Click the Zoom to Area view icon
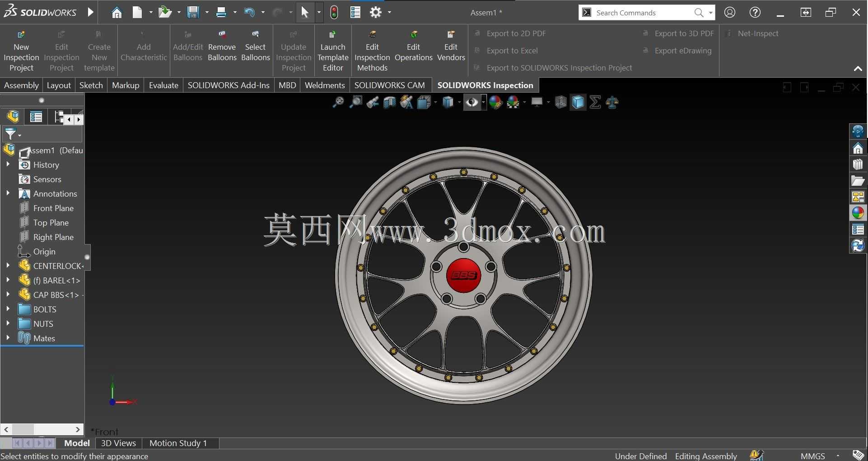This screenshot has height=461, width=868. (356, 103)
